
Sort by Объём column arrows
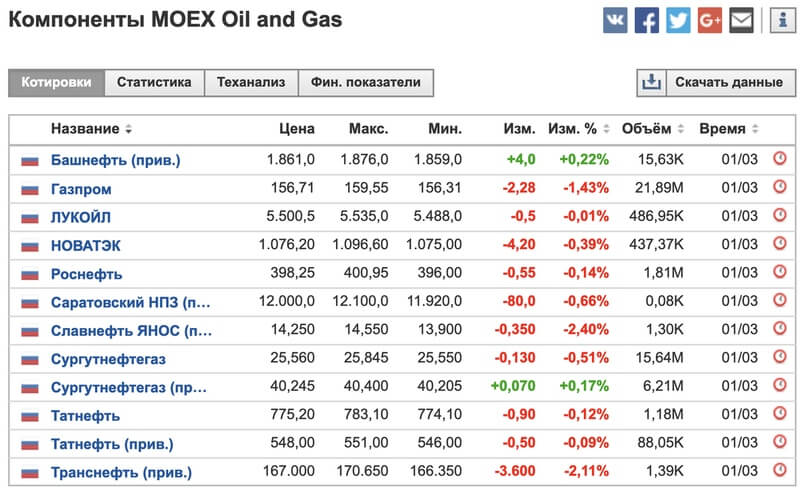[681, 130]
